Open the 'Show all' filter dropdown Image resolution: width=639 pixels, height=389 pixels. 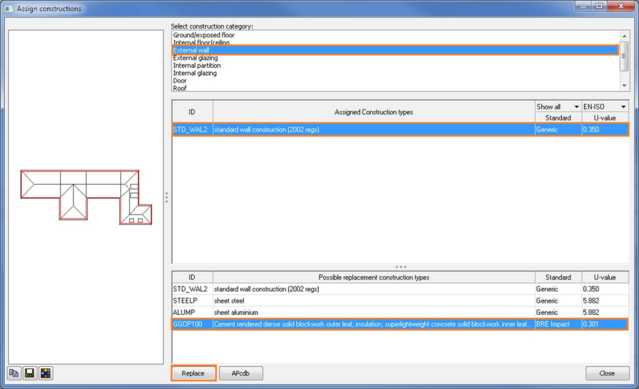coord(558,106)
